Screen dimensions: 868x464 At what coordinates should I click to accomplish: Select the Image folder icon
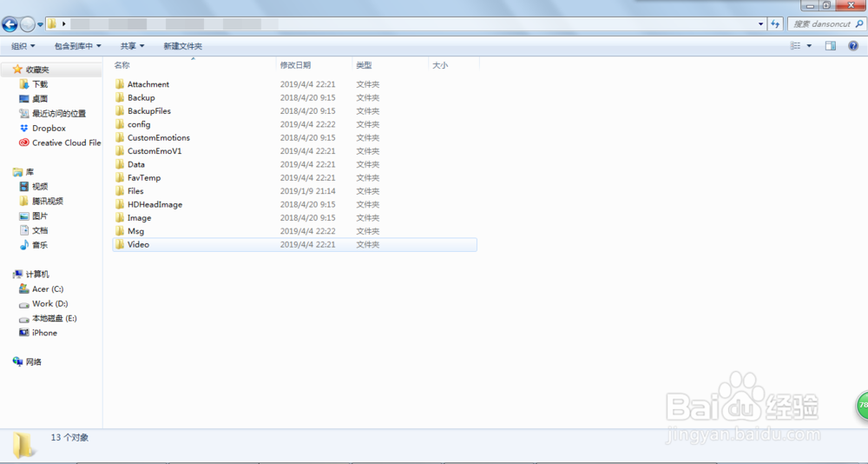point(120,217)
